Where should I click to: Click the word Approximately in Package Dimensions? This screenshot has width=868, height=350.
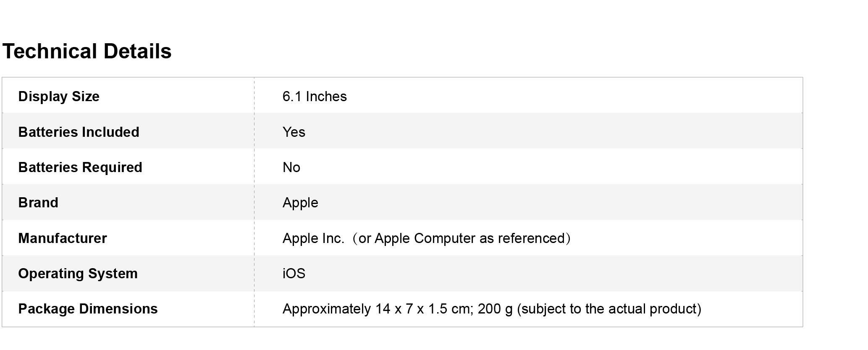point(327,309)
